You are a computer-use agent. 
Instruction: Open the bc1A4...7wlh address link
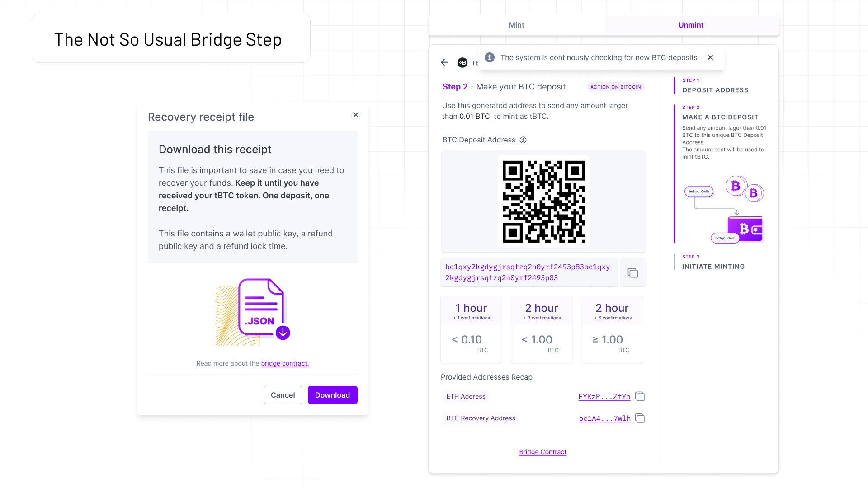605,418
